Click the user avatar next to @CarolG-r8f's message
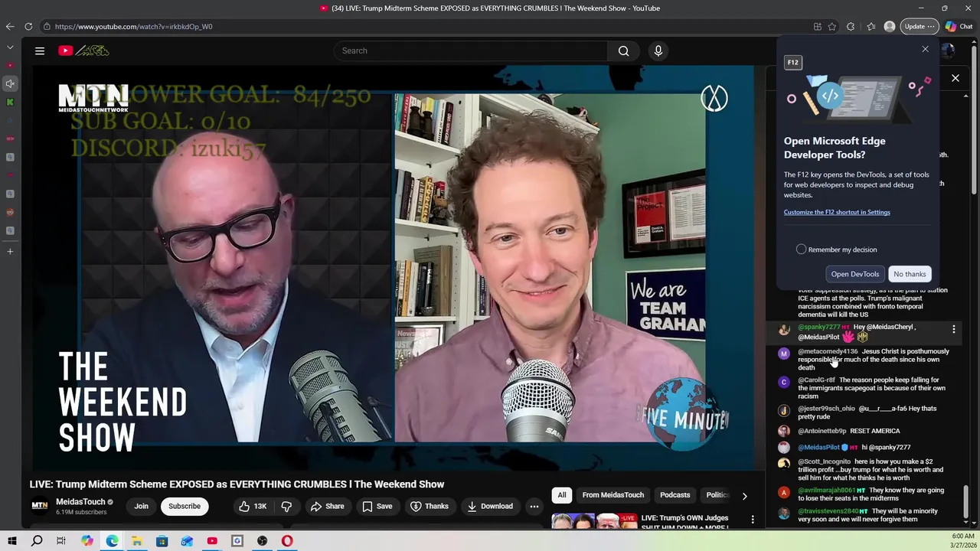Viewport: 980px width, 551px height. point(783,382)
